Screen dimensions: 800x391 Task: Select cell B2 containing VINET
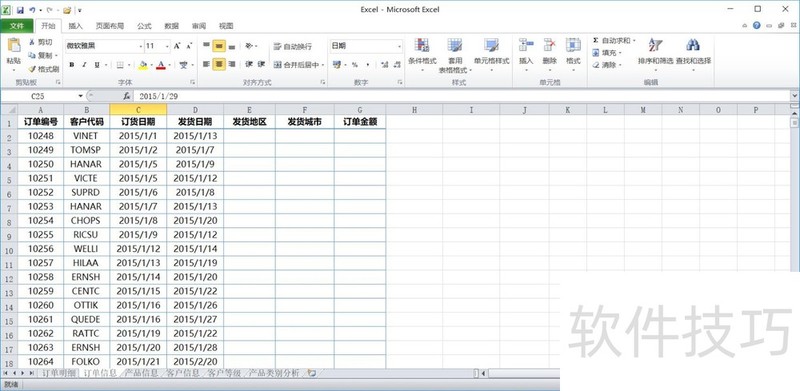pyautogui.click(x=87, y=136)
